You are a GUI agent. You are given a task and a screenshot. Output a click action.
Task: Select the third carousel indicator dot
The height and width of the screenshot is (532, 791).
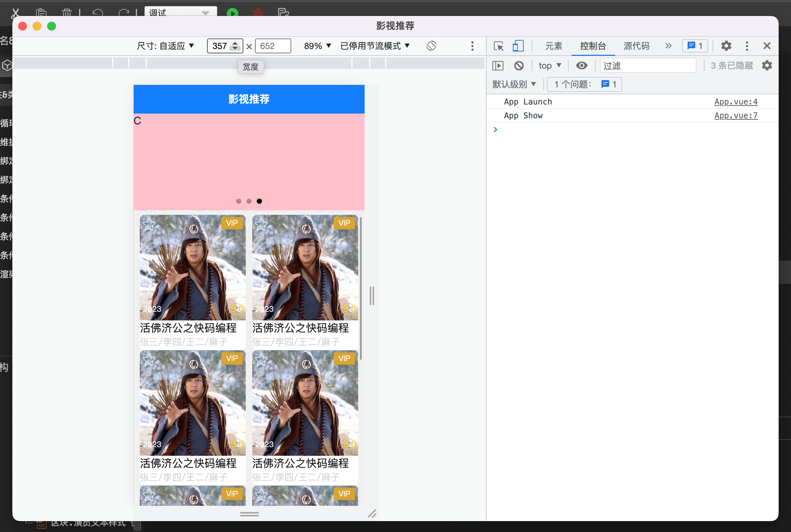pos(259,201)
